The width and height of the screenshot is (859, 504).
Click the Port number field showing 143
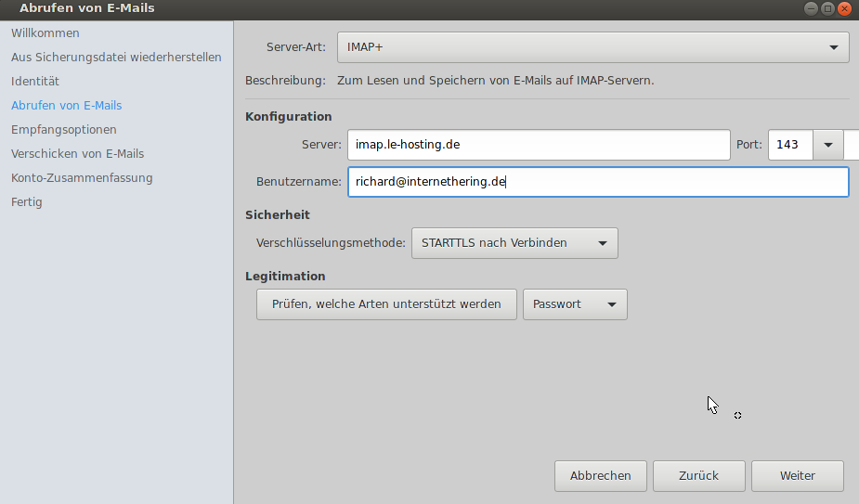coord(790,145)
